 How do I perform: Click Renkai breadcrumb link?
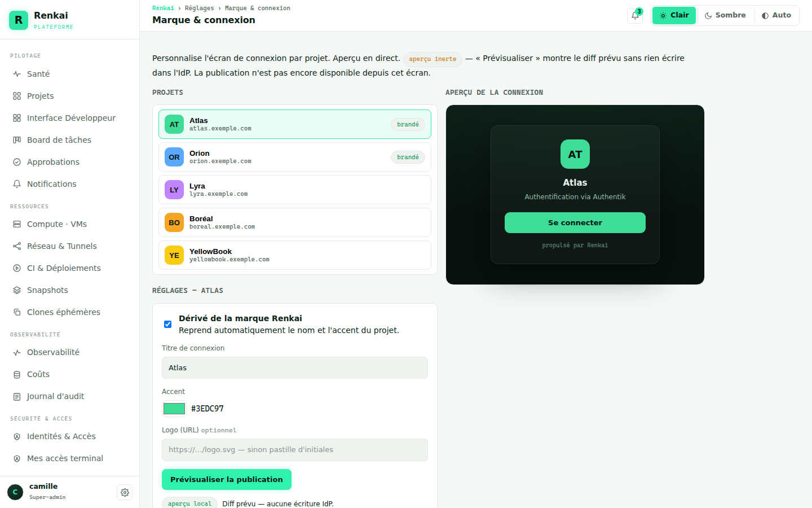point(163,8)
